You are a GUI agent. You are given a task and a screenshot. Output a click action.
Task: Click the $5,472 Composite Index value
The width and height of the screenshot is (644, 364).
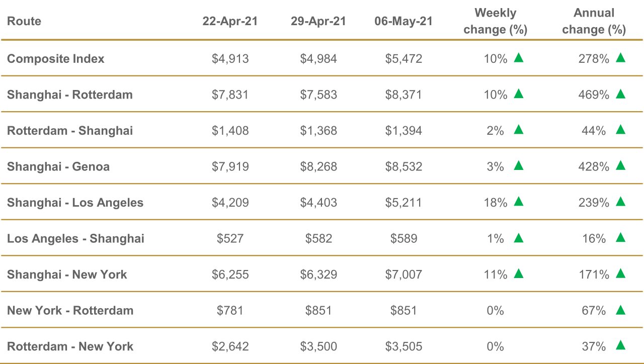point(404,59)
